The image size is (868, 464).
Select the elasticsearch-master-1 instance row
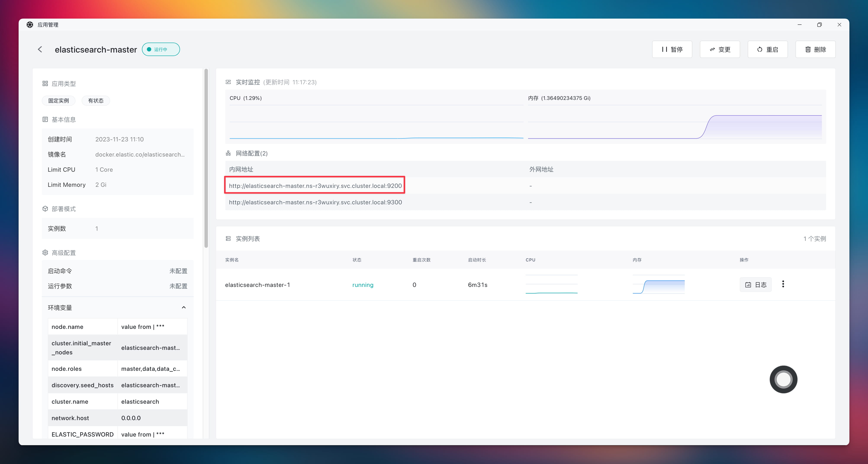tap(257, 285)
